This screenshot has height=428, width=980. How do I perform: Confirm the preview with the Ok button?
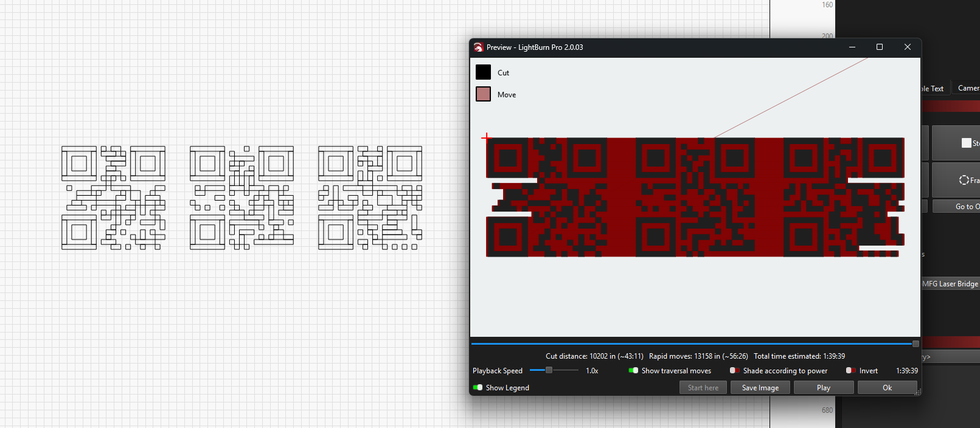(x=887, y=388)
